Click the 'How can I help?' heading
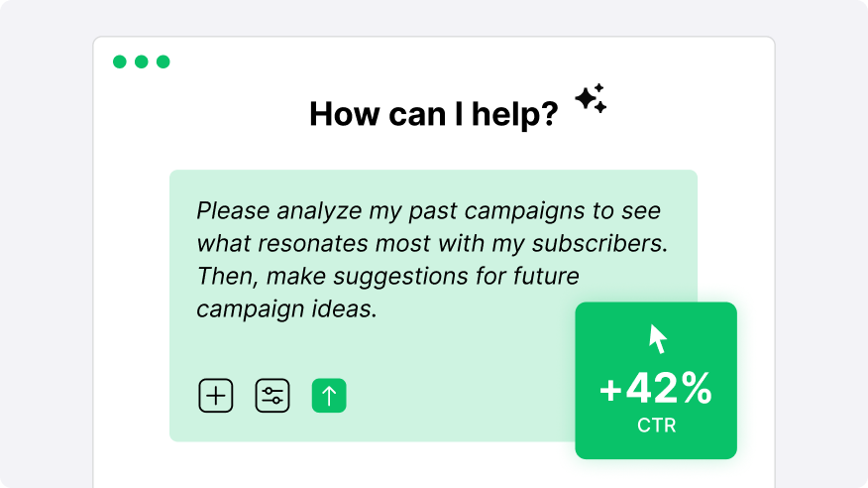 tap(433, 114)
